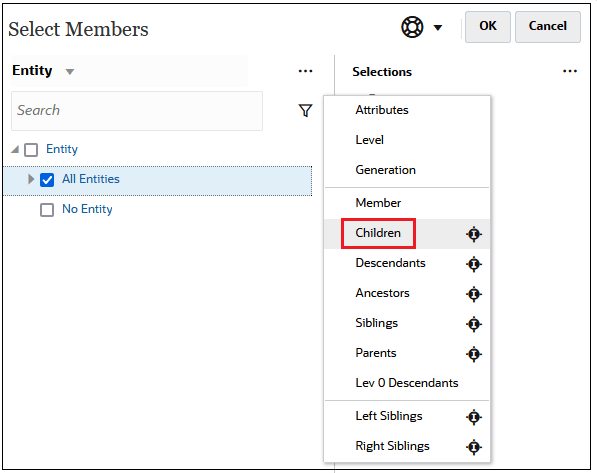
Task: Click the inclusive icon beside Left Siblings
Action: pos(474,417)
